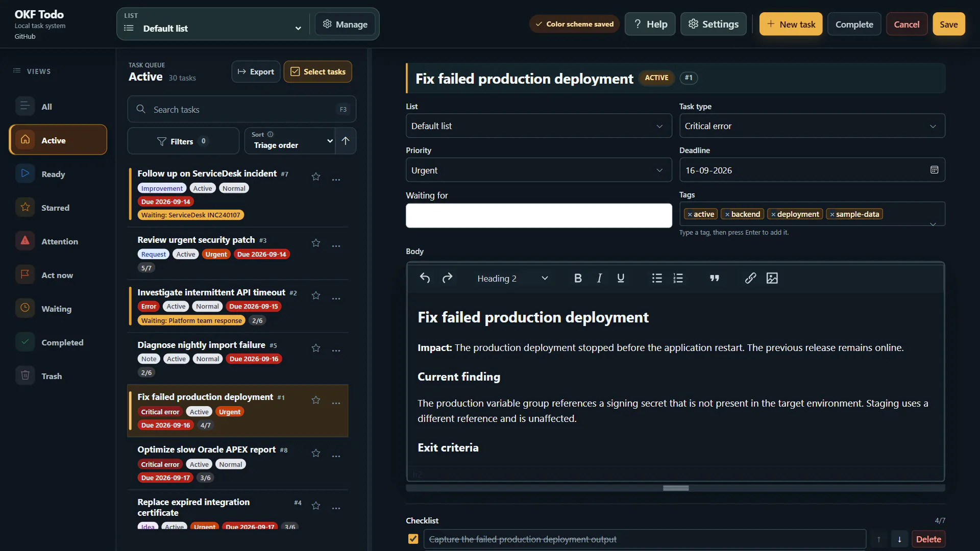Star the Investigate intermittent API timeout task
The height and width of the screenshot is (551, 980).
pos(316,295)
